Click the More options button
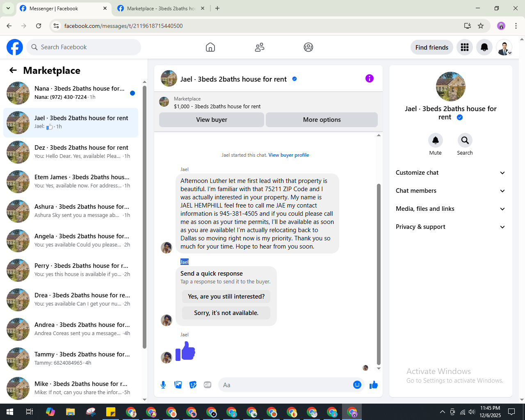The width and height of the screenshot is (525, 420). click(322, 120)
